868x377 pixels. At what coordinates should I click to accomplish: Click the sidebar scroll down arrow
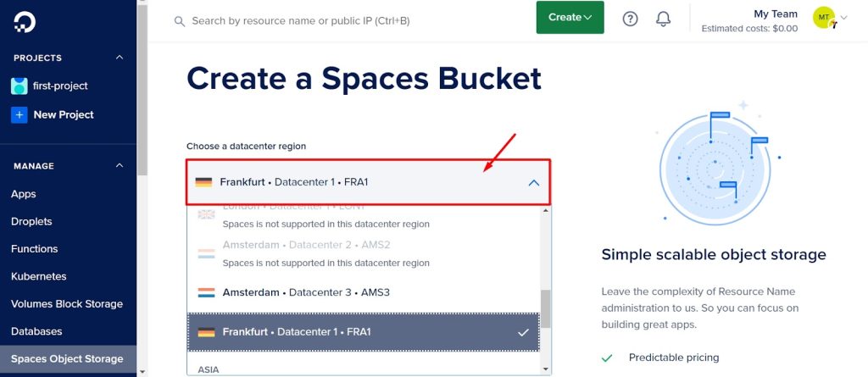point(142,372)
